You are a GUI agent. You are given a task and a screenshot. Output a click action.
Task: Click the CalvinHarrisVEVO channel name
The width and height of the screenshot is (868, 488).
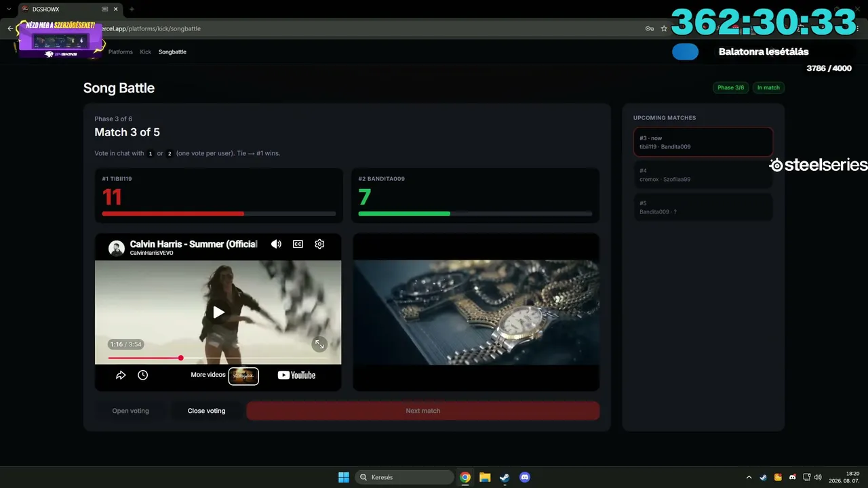coord(152,253)
